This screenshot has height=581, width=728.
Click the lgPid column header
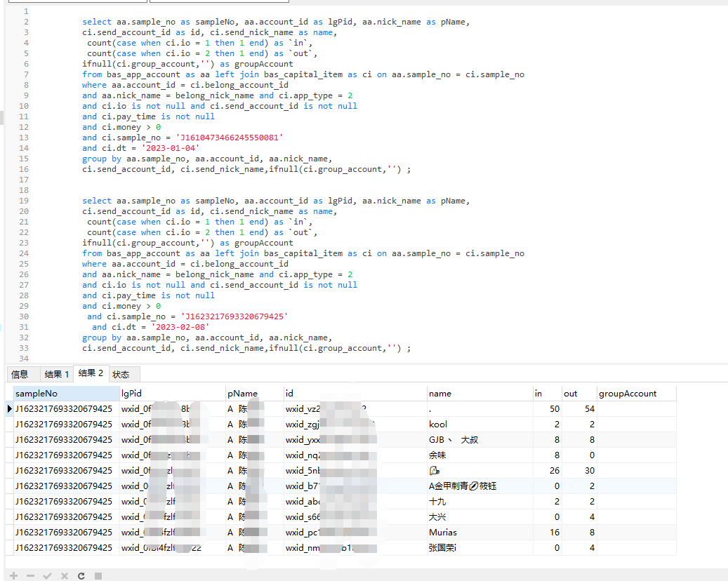coord(172,394)
